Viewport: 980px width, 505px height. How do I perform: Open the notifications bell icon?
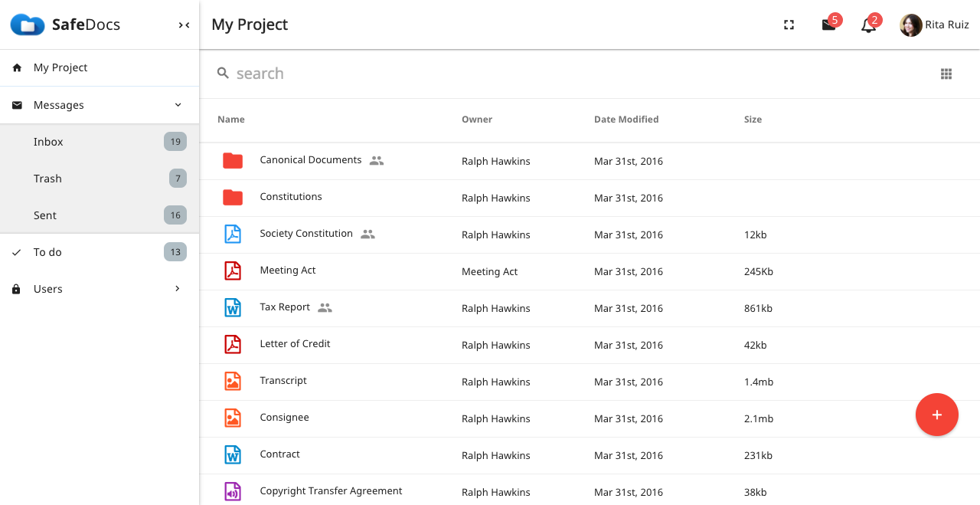(x=868, y=25)
